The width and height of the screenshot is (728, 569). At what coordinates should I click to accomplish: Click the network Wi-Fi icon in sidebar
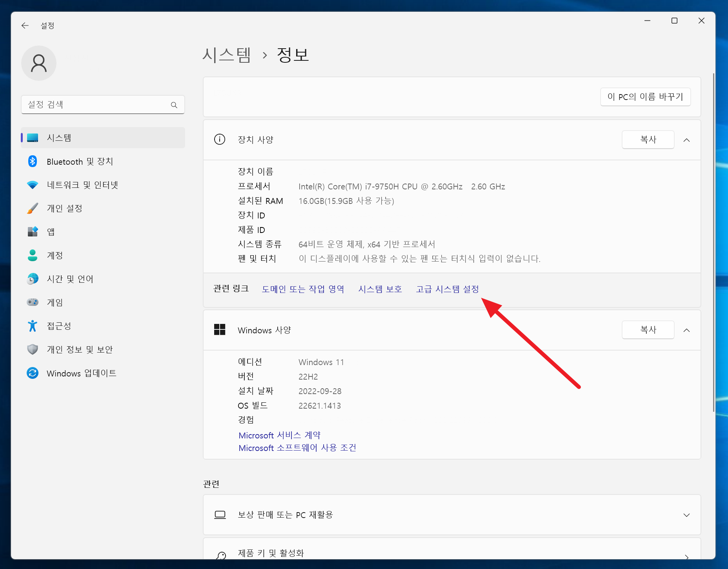tap(33, 185)
